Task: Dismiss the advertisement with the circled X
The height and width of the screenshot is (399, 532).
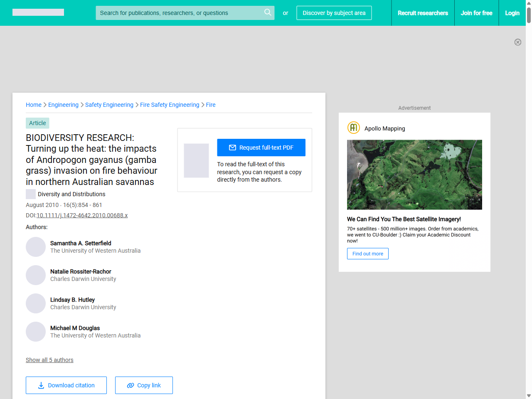Action: pos(518,42)
